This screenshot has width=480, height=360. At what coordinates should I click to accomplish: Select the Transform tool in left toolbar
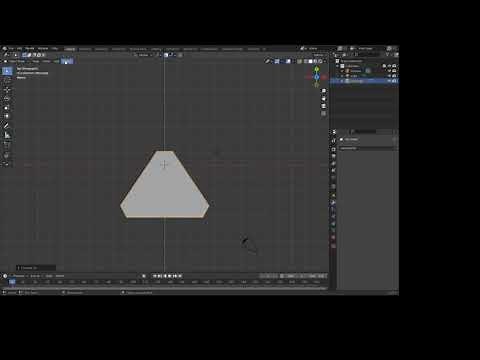tap(7, 116)
